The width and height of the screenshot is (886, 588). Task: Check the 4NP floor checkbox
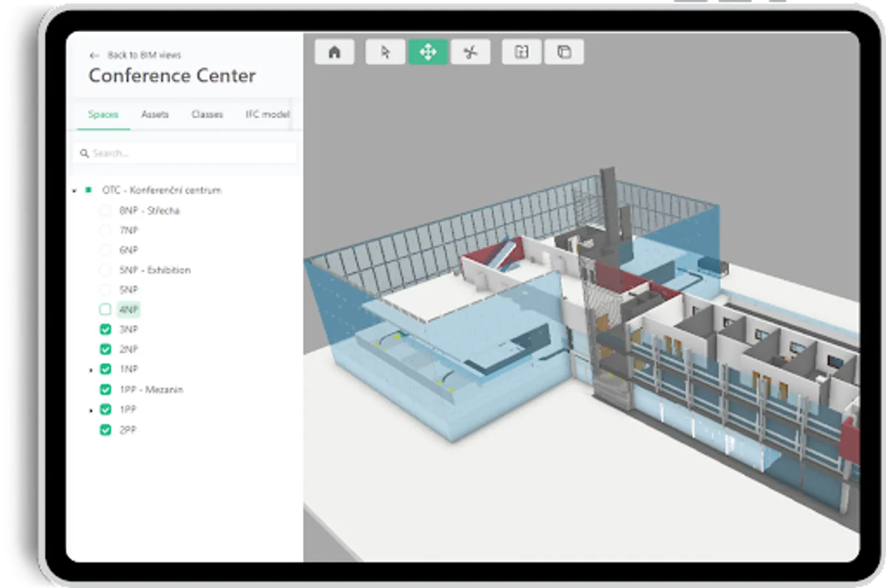pos(105,309)
